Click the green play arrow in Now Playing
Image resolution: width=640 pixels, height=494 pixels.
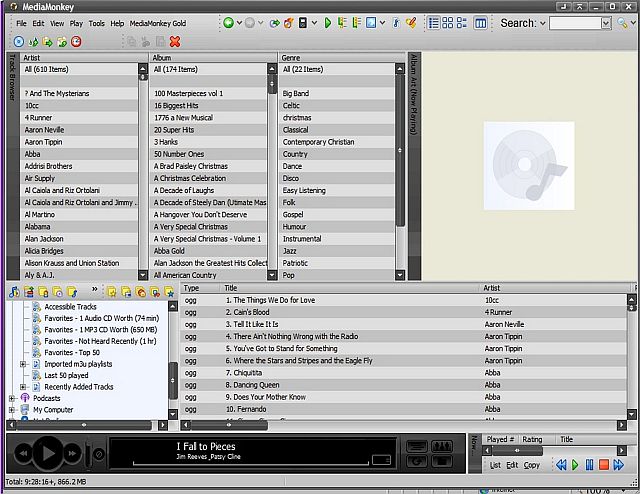[x=575, y=465]
